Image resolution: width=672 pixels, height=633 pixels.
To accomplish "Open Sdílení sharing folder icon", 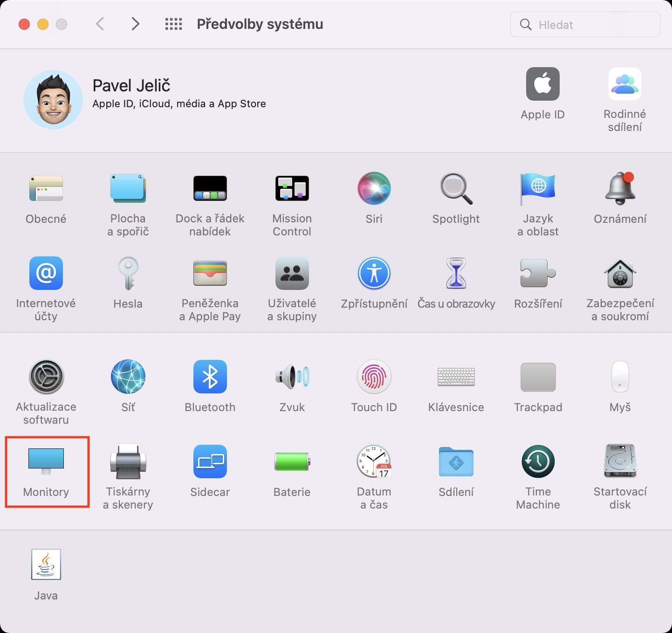I will pos(456,461).
